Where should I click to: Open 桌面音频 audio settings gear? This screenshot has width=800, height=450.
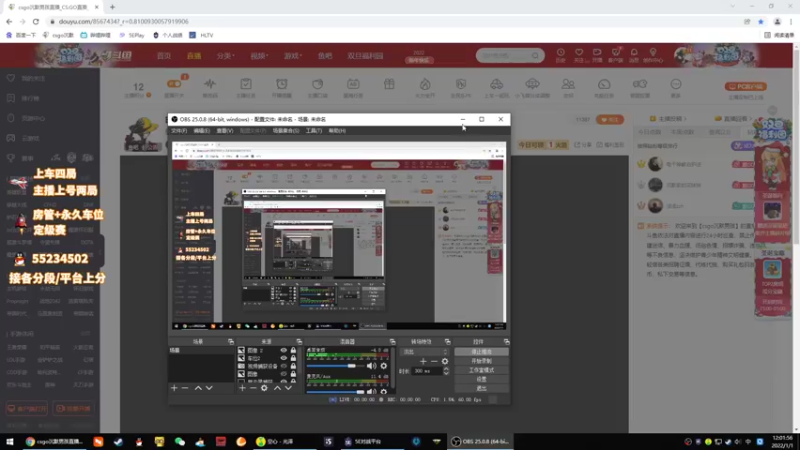click(384, 366)
